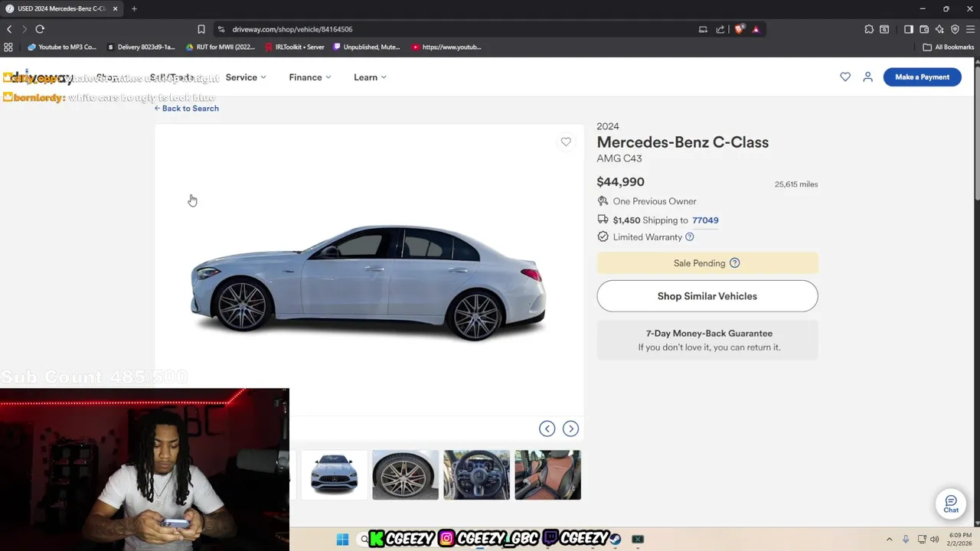Expand the Finance dropdown menu
This screenshot has height=551, width=980.
point(310,77)
